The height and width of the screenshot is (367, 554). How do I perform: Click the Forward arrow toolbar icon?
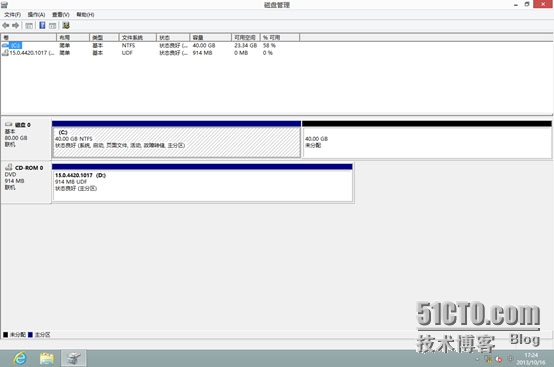[x=16, y=25]
